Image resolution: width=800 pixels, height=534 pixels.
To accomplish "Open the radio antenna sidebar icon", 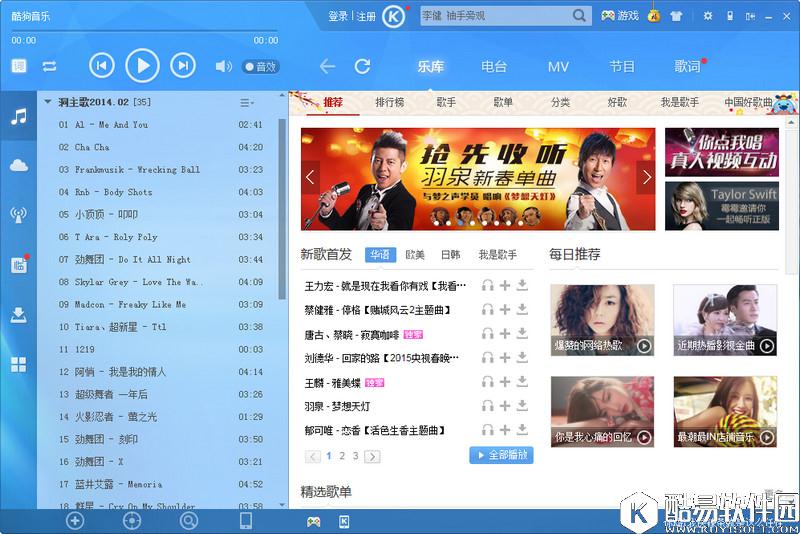I will pyautogui.click(x=18, y=214).
